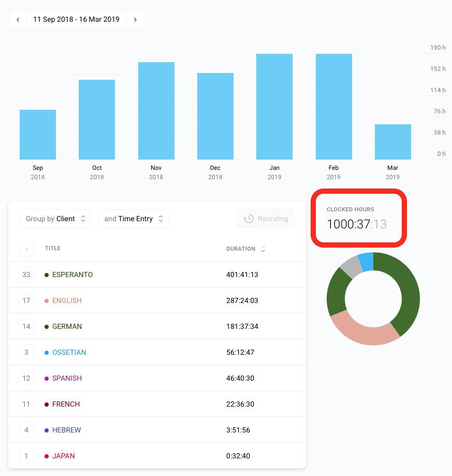The image size is (452, 476).
Task: Click the Dec 2018 bar in chart
Action: click(215, 116)
